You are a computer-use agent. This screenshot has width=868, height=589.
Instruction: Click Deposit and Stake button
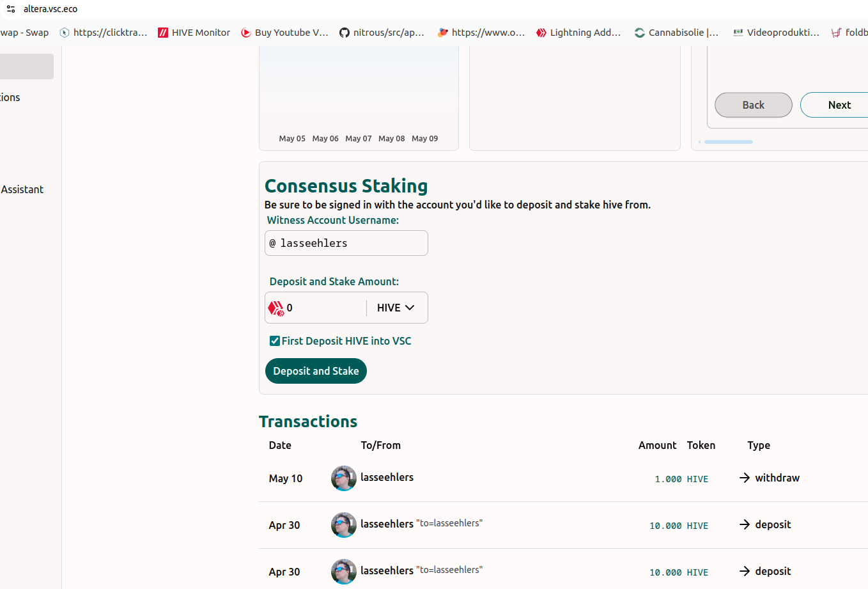click(x=316, y=371)
